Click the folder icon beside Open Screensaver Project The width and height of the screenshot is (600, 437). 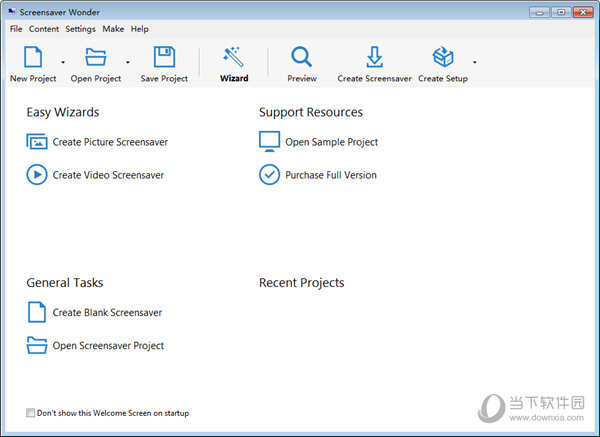[37, 345]
